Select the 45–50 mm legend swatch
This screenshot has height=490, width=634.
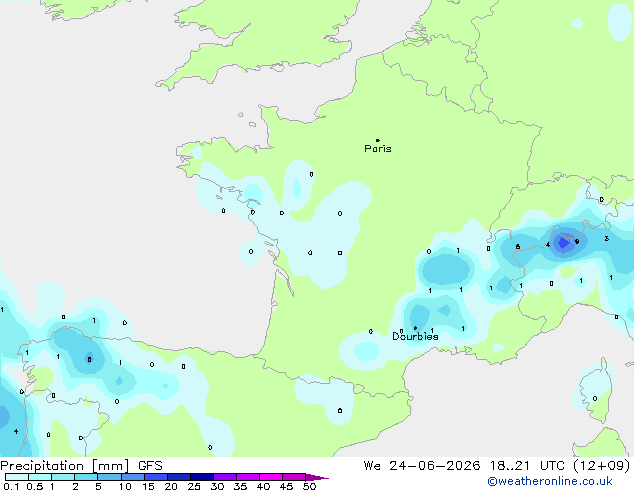(x=294, y=477)
